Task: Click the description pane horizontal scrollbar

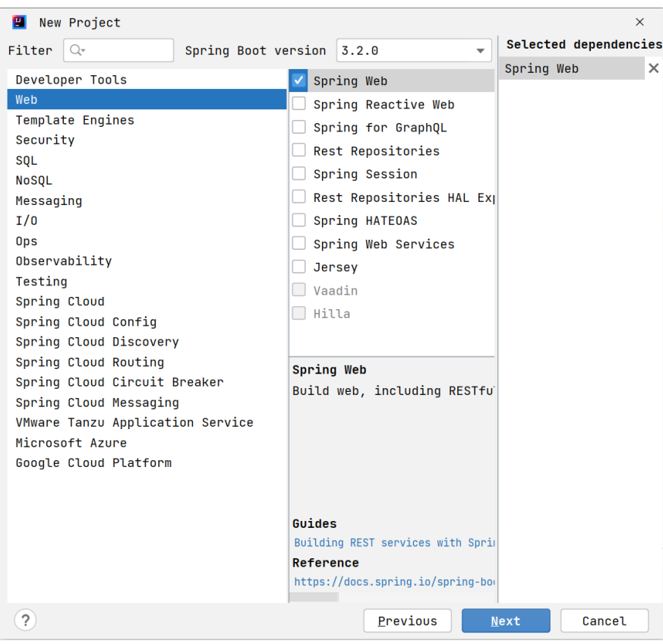Action: (x=314, y=597)
